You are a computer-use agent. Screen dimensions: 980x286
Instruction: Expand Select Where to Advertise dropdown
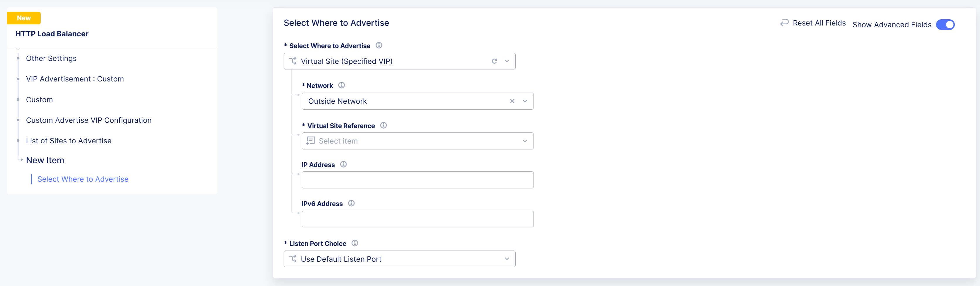click(x=507, y=61)
